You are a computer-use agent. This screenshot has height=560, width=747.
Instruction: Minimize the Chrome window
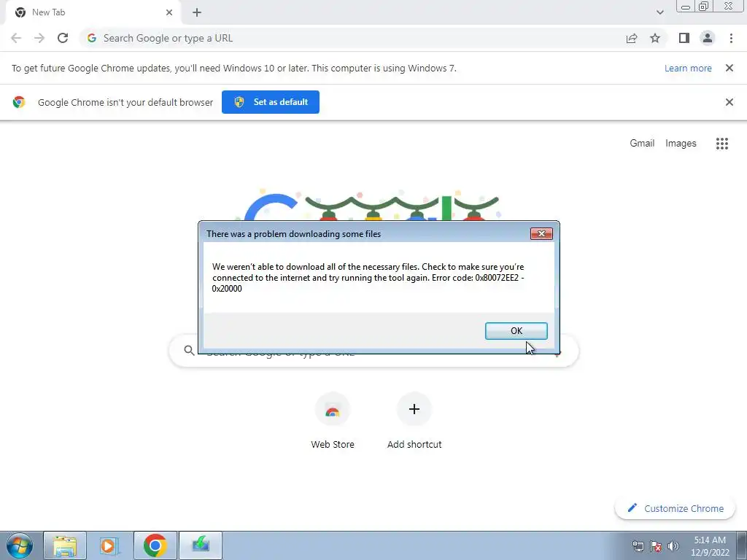coord(686,7)
